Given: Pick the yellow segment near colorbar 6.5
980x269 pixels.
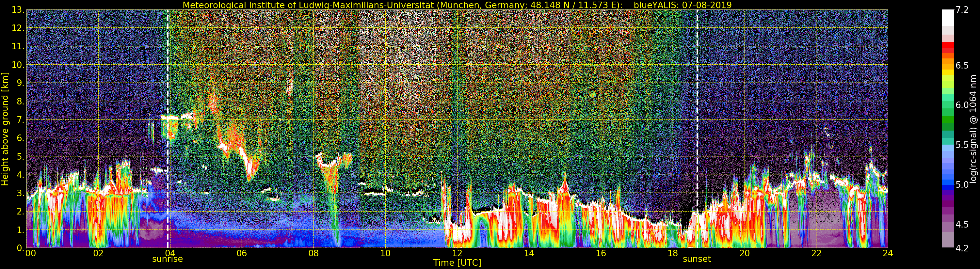Looking at the screenshot, I should (948, 72).
